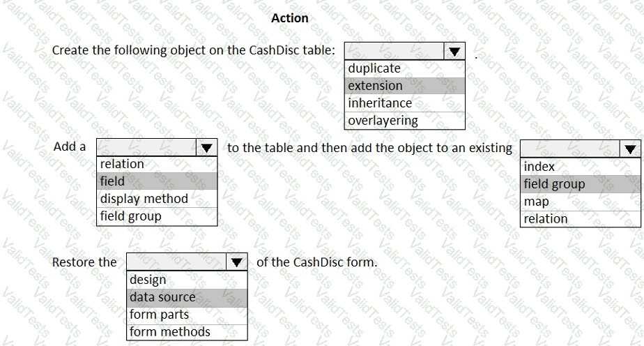The width and height of the screenshot is (644, 346).
Task: Expand the 'Add a' dropdown arrow
Action: coord(207,147)
